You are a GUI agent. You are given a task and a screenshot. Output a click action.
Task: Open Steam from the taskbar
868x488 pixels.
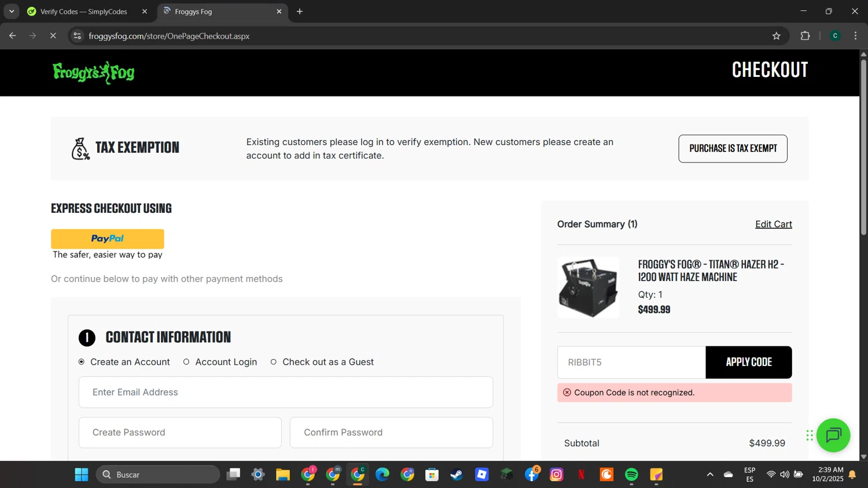457,475
